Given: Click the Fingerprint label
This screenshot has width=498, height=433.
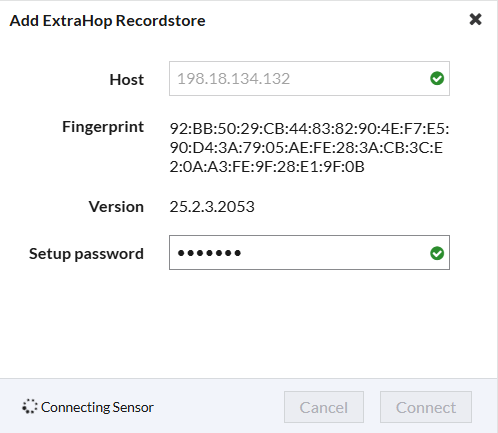Looking at the screenshot, I should tap(103, 127).
